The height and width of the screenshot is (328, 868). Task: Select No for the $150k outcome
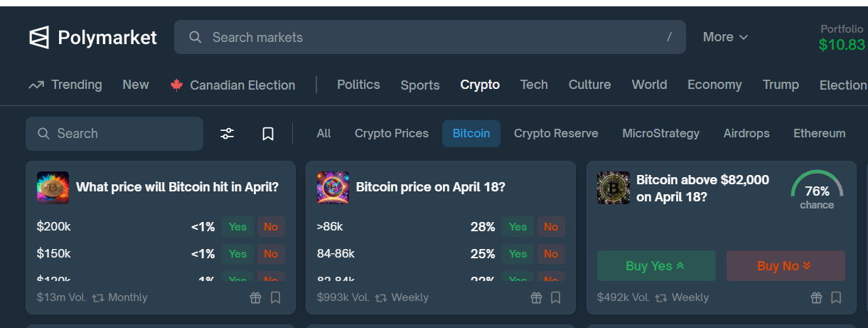tap(271, 254)
